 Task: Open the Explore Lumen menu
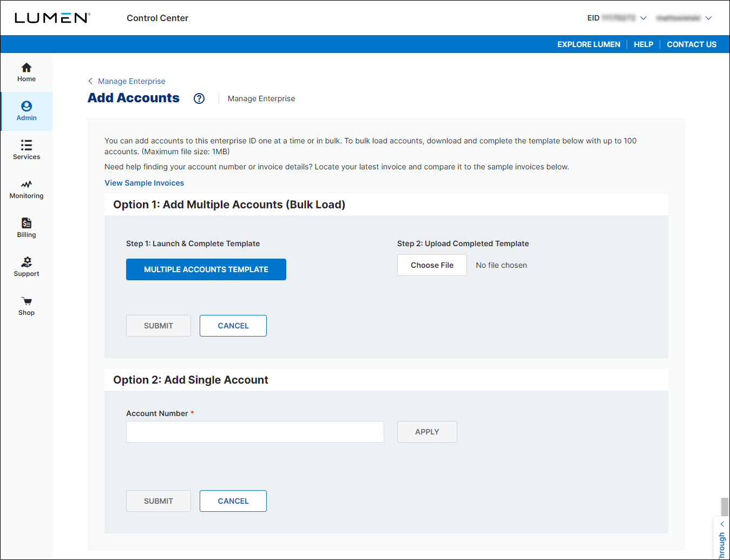click(x=589, y=44)
